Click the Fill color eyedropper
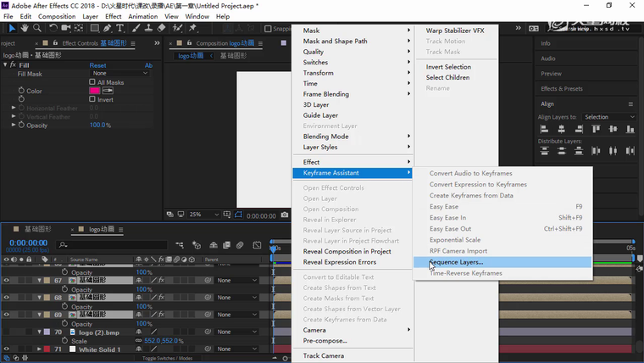644x363 pixels. pos(108,91)
